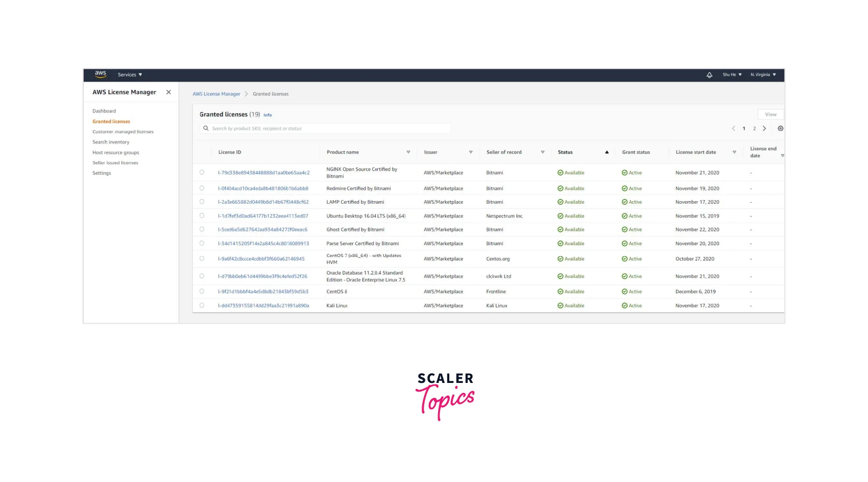868x482 pixels.
Task: Open the notifications bell icon
Action: [x=709, y=75]
